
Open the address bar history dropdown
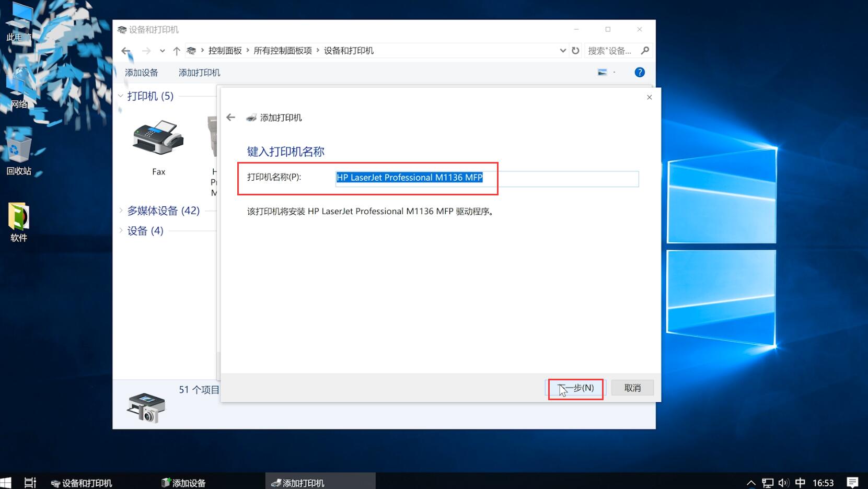point(562,51)
